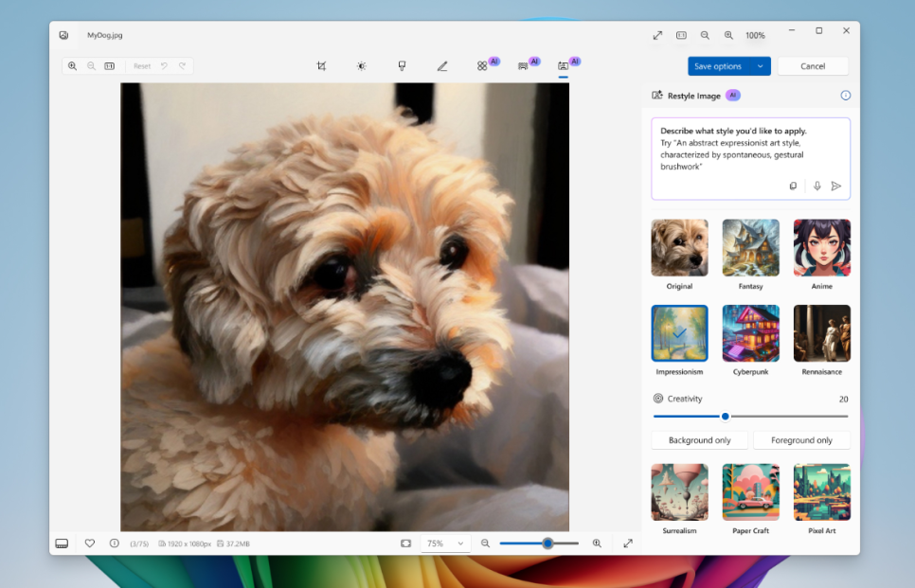Open the AI Background tool
915x588 pixels.
point(523,66)
